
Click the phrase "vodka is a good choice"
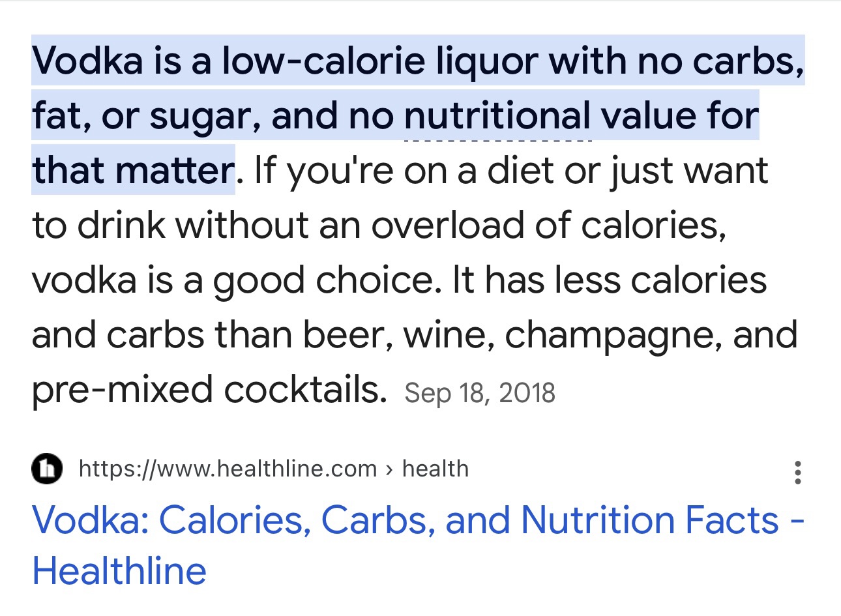(232, 281)
